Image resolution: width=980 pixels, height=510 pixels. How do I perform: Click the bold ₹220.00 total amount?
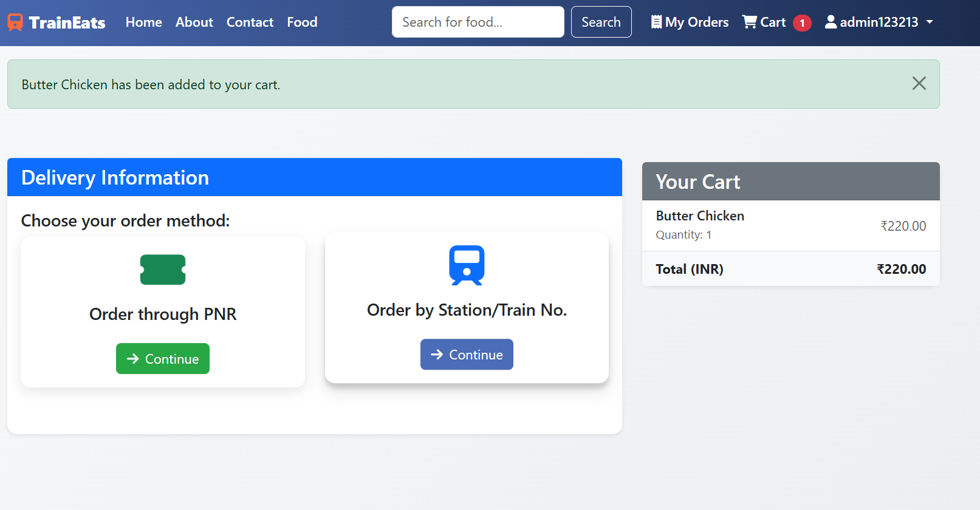[x=902, y=269]
